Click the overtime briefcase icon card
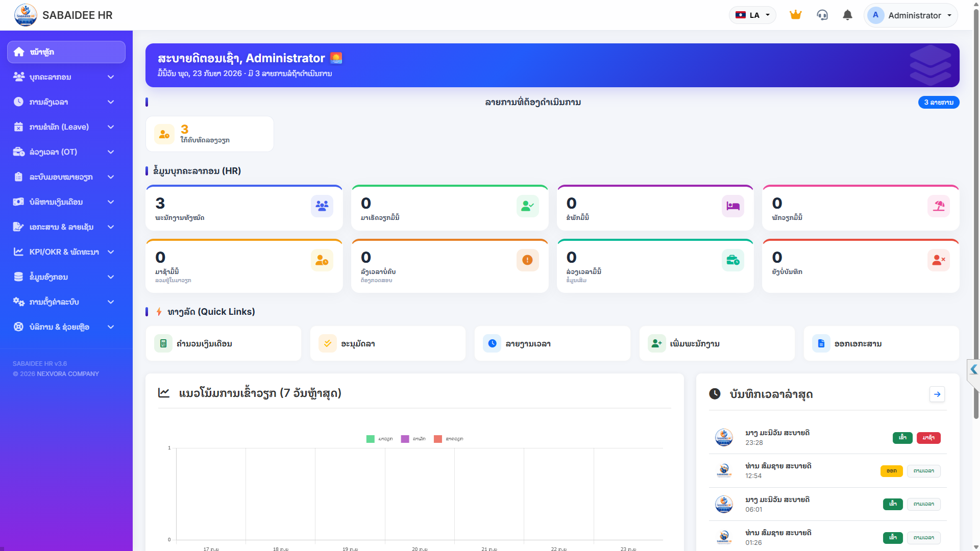Viewport: 980px width, 551px height. click(x=733, y=260)
